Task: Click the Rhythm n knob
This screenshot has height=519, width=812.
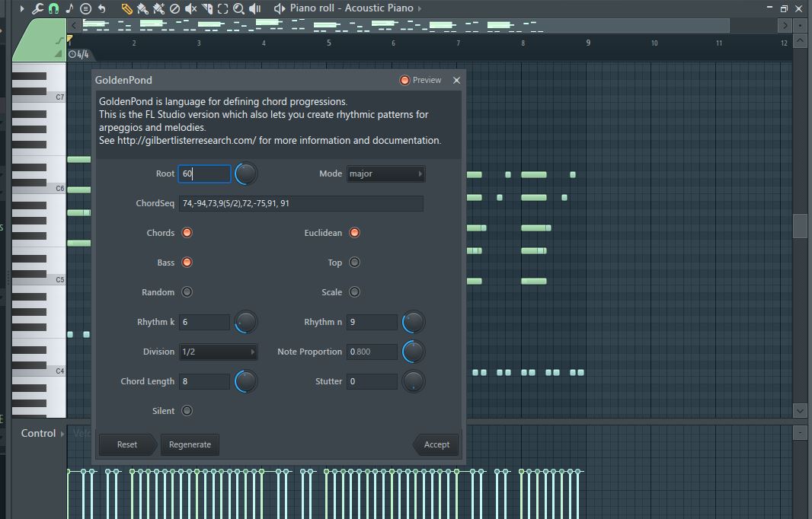Action: [x=414, y=322]
